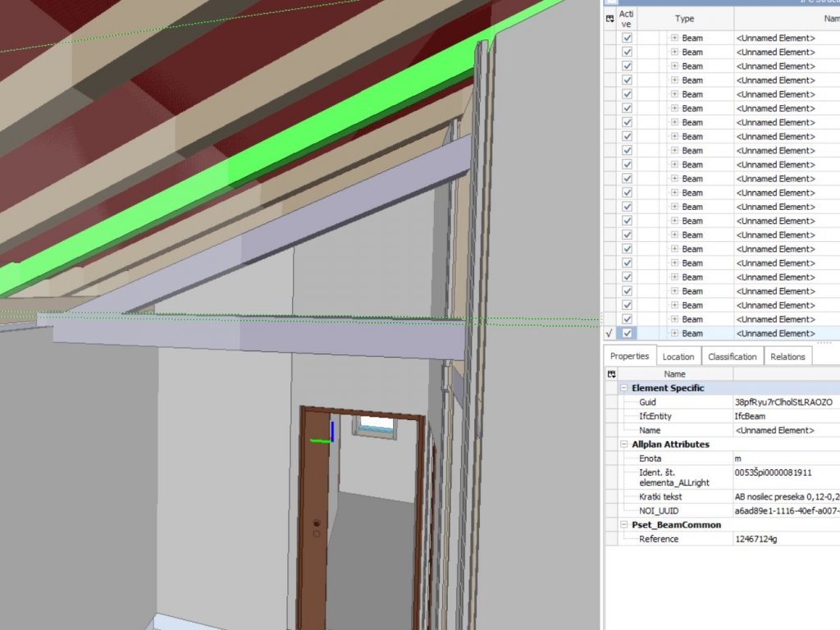Image resolution: width=840 pixels, height=630 pixels.
Task: Collapse the Element Specific group
Action: 624,388
